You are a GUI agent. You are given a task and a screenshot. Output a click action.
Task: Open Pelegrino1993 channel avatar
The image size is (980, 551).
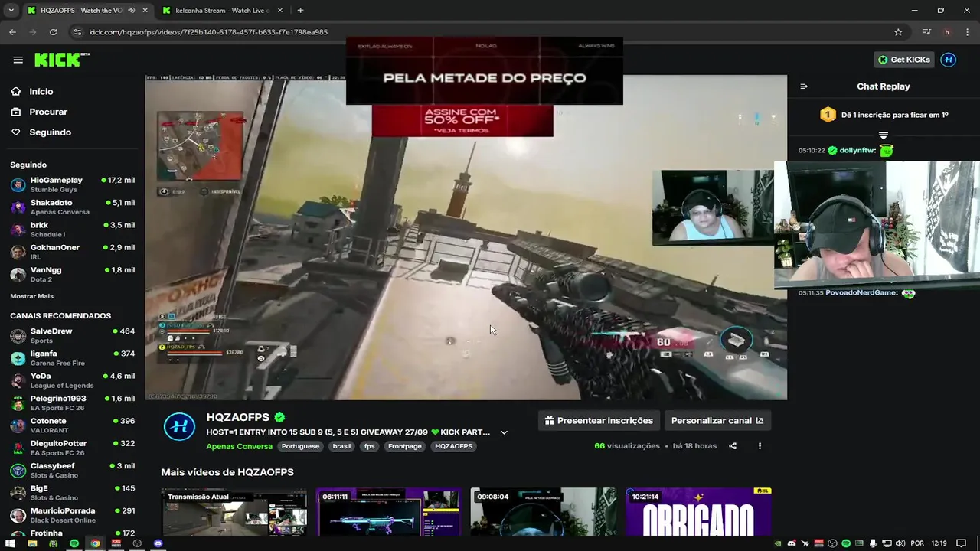coord(18,403)
